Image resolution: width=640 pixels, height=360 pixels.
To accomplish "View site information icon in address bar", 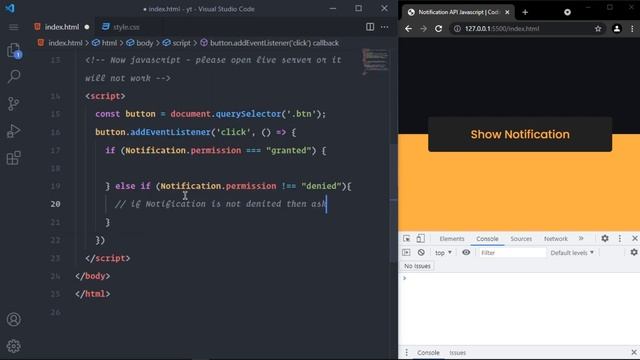I will (457, 29).
